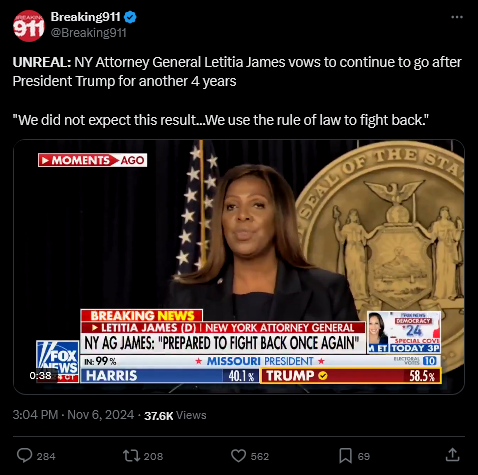Click the Breaking911 display name
478x475 pixels.
pos(85,17)
